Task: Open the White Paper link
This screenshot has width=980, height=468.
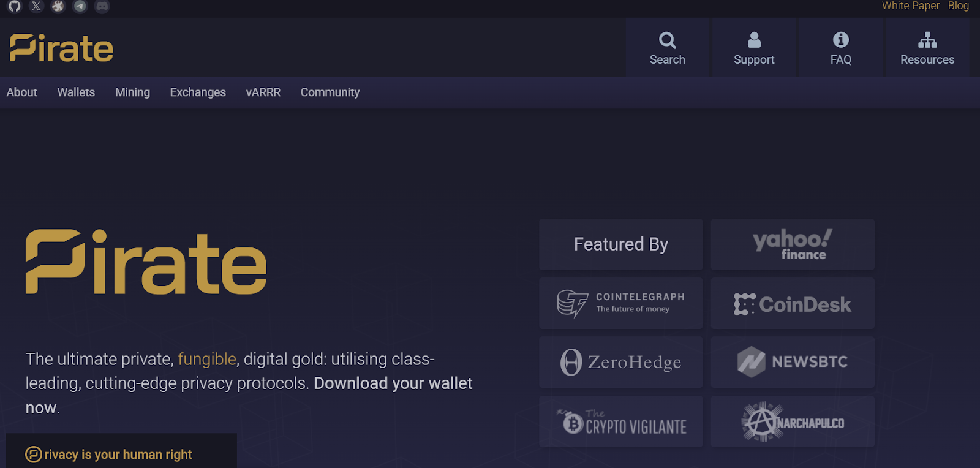Action: 910,6
